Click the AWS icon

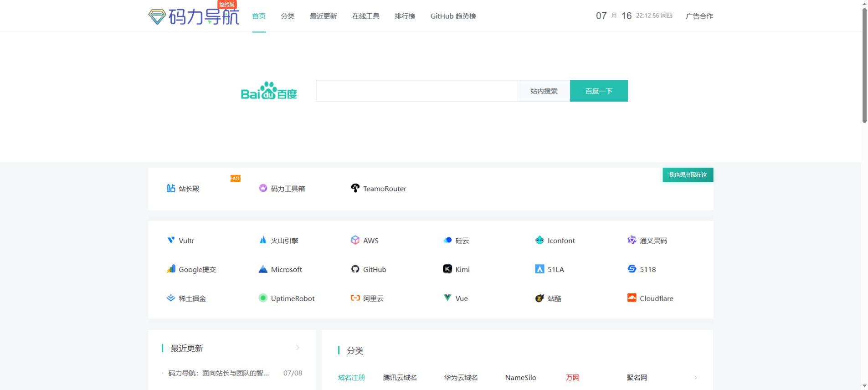(x=355, y=240)
